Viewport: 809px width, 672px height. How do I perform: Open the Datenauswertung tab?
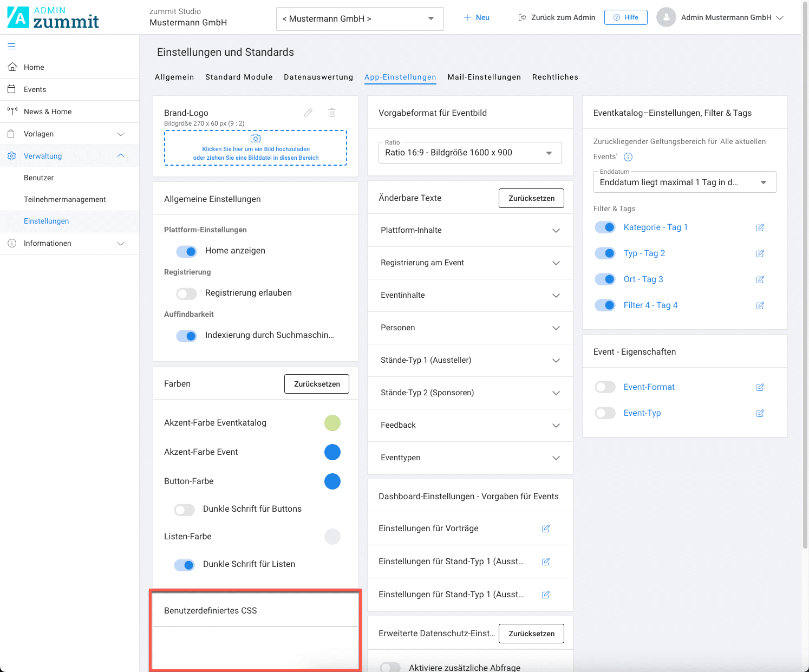click(x=318, y=77)
